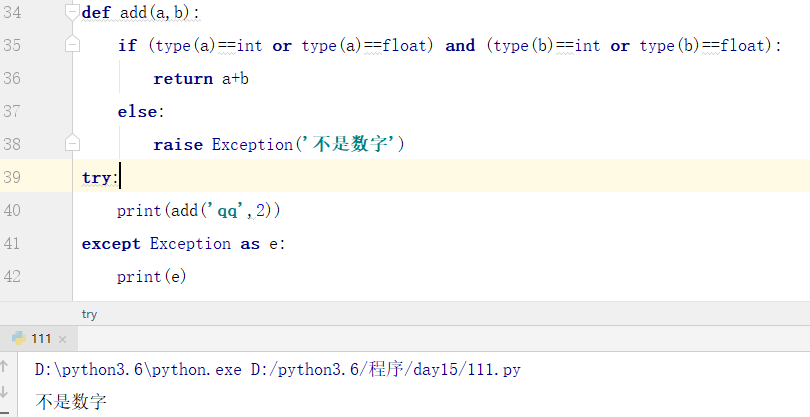
Task: Click the 不是数字 output in console
Action: click(71, 401)
